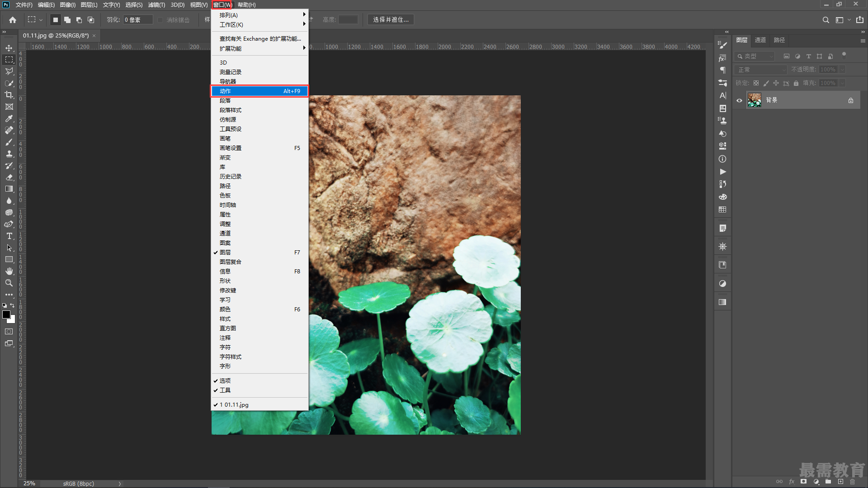The image size is (868, 488).
Task: Click delete layer trash button
Action: [x=853, y=482]
